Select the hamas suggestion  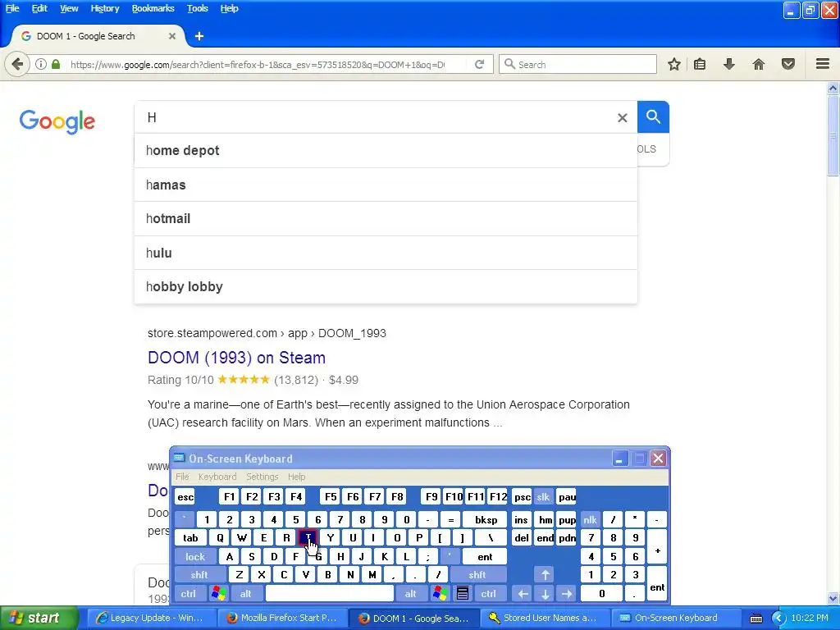tap(386, 185)
